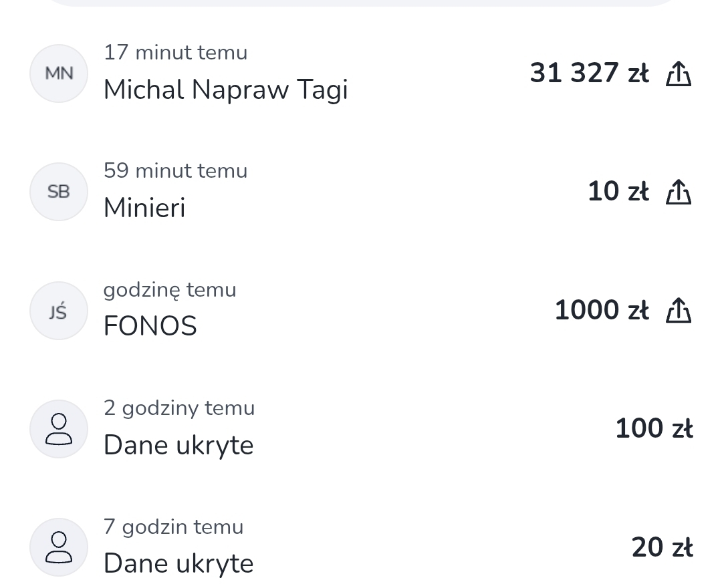The width and height of the screenshot is (722, 588).
Task: Tap the anonymous avatar for 100 zł donation
Action: click(59, 429)
